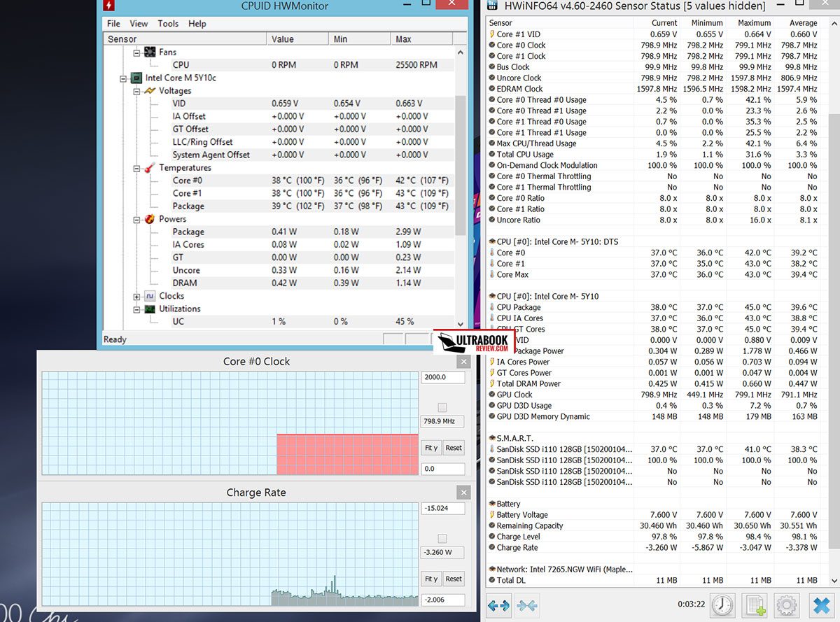Click the Temperatures thermometer icon
The height and width of the screenshot is (622, 840).
point(149,168)
